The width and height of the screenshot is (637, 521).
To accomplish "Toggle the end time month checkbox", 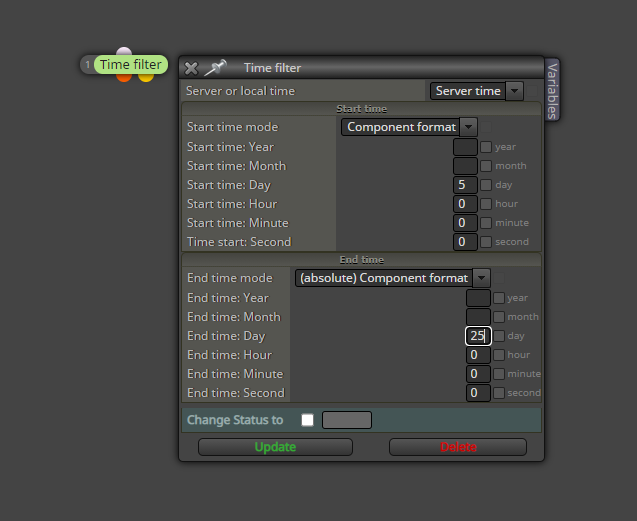I will click(x=499, y=317).
